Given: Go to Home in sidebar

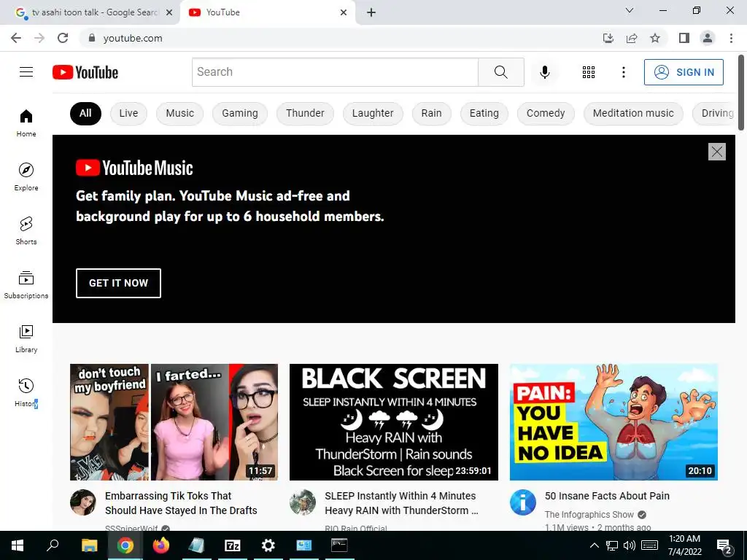Looking at the screenshot, I should pos(26,122).
